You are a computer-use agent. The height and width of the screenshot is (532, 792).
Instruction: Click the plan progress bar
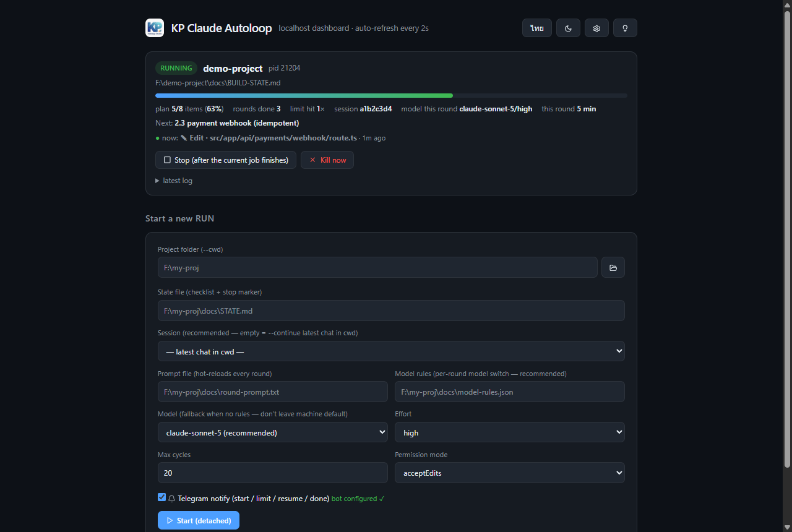391,96
